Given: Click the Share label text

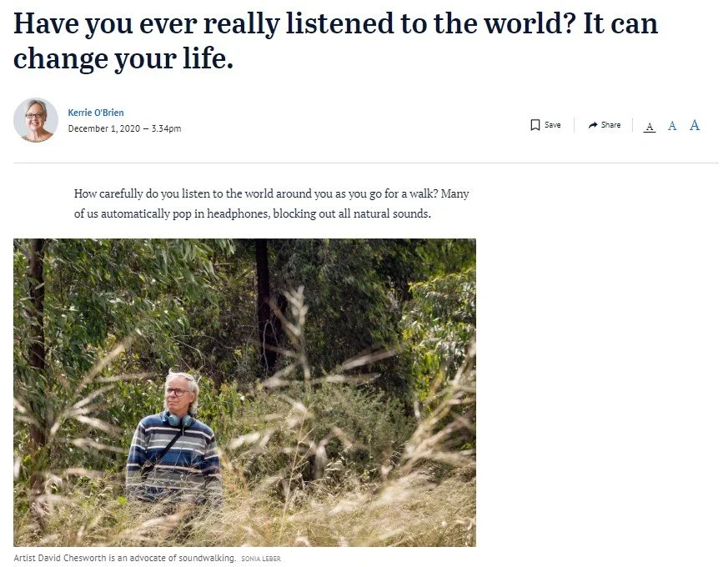Looking at the screenshot, I should (610, 125).
